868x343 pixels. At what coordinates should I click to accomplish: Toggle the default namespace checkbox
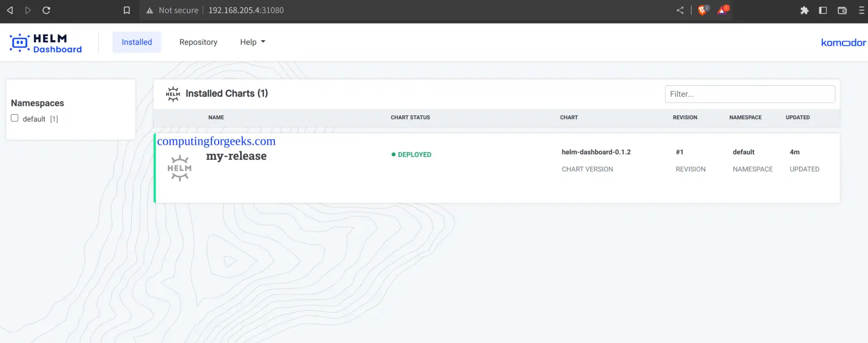(x=14, y=118)
